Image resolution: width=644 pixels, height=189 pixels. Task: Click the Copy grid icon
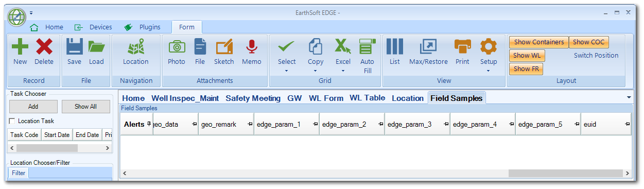pyautogui.click(x=316, y=47)
